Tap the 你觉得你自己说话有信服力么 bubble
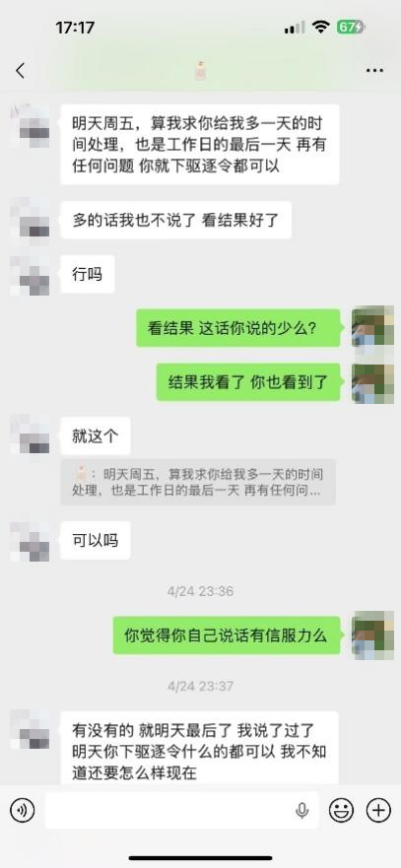 227,634
